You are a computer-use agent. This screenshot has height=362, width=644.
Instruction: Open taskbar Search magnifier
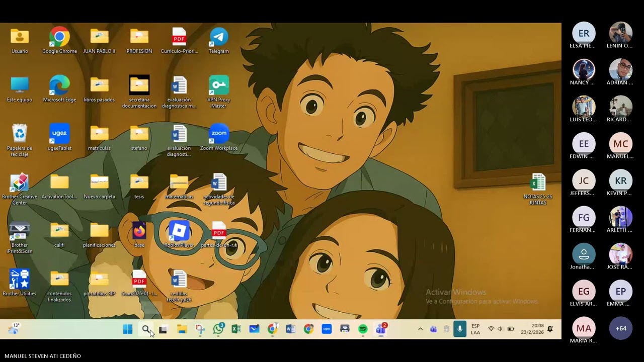click(146, 329)
